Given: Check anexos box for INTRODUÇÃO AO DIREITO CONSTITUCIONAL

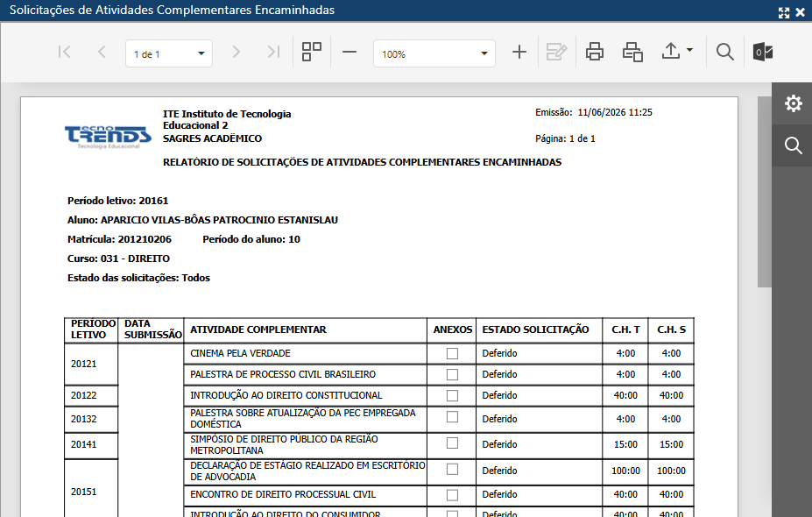Looking at the screenshot, I should [x=452, y=395].
